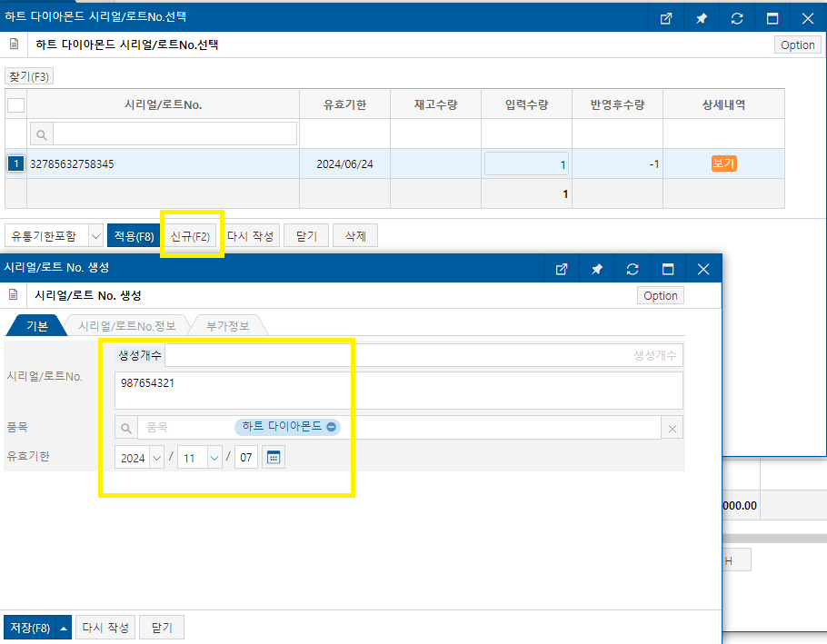827x644 pixels.
Task: Click the 2024/06/24 expiry date cell
Action: 345,163
